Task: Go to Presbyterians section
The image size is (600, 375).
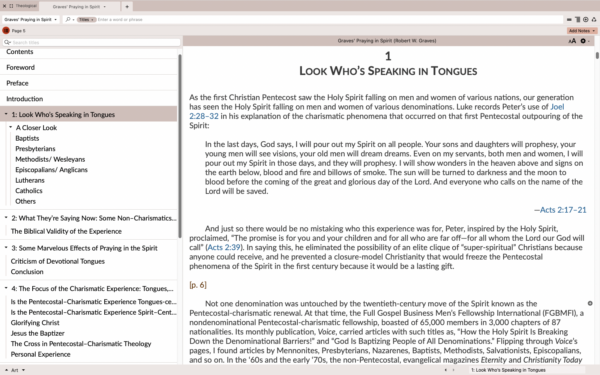Action: pos(35,148)
